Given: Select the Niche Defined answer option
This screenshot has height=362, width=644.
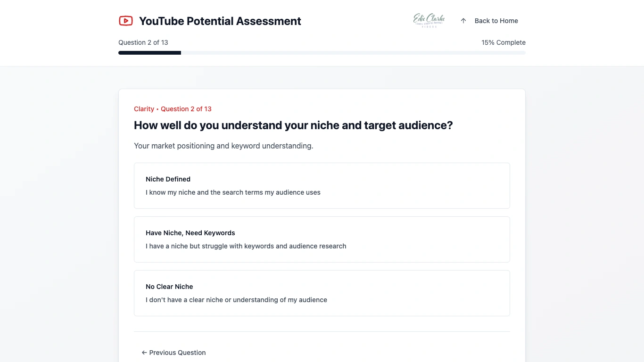Looking at the screenshot, I should 322,186.
